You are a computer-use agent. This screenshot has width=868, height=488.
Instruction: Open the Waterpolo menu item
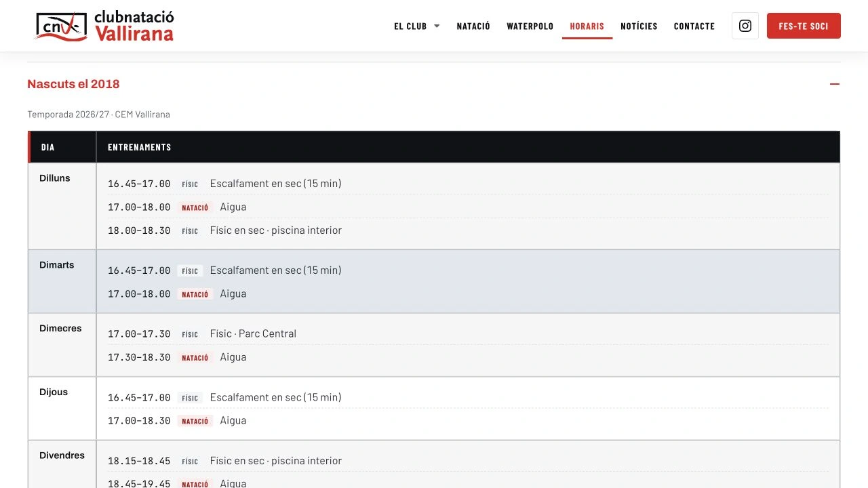tap(530, 26)
